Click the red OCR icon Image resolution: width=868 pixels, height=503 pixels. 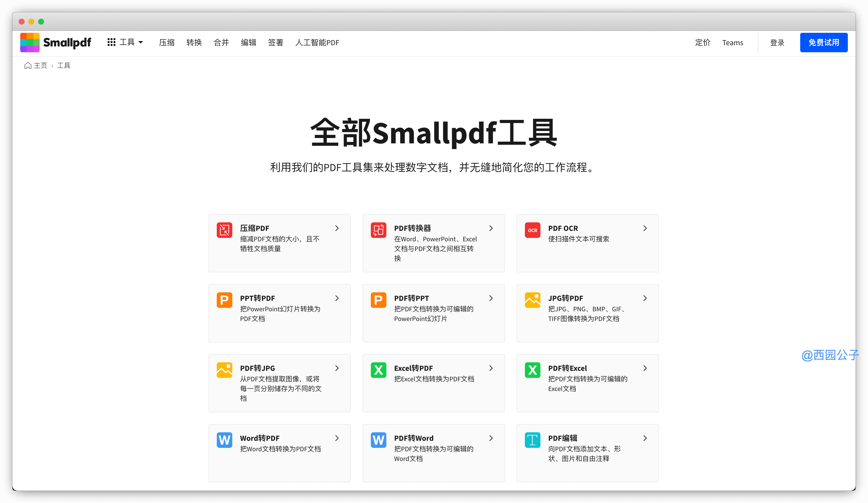[532, 230]
